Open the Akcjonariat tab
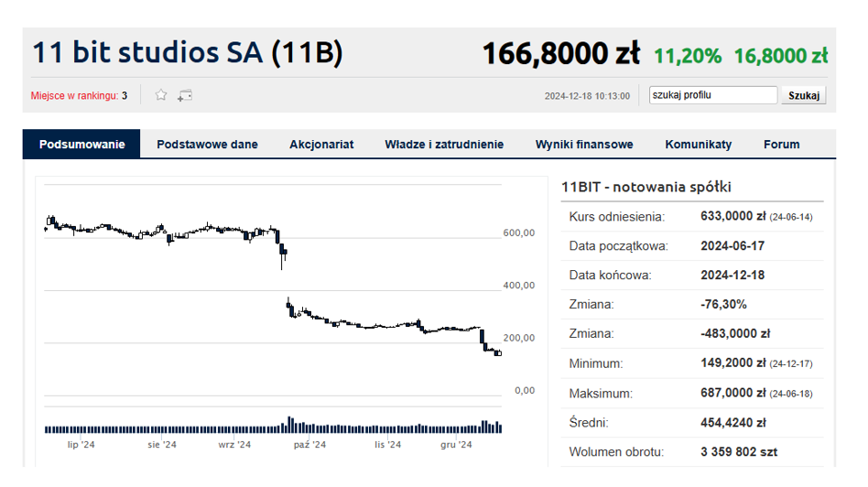 (x=321, y=145)
